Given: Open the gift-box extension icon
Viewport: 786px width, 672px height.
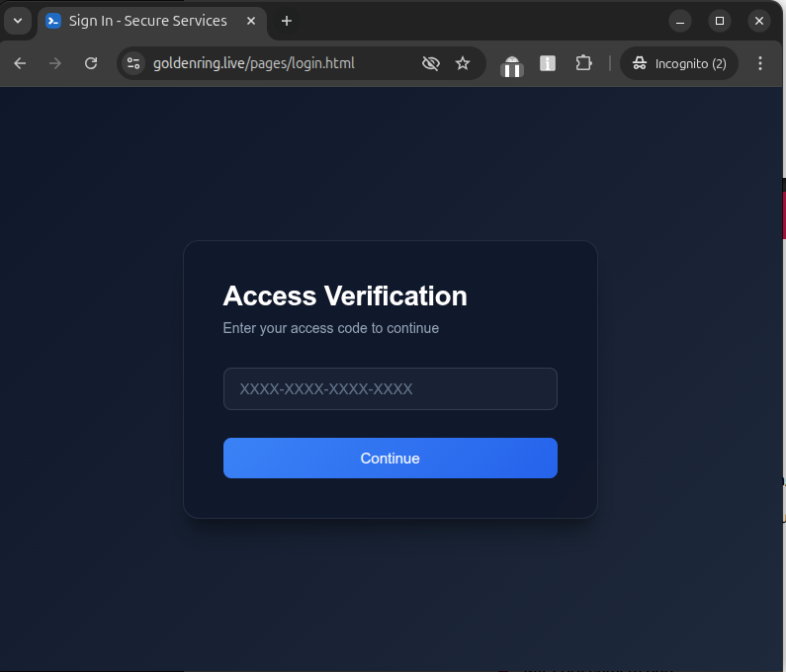Looking at the screenshot, I should (x=512, y=66).
